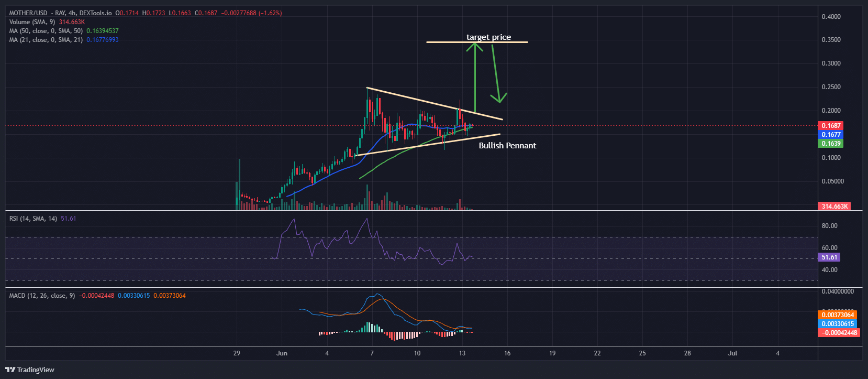Click the RSI (14, SMA, 14) label
Screen dimensions: 868x379
coord(34,219)
